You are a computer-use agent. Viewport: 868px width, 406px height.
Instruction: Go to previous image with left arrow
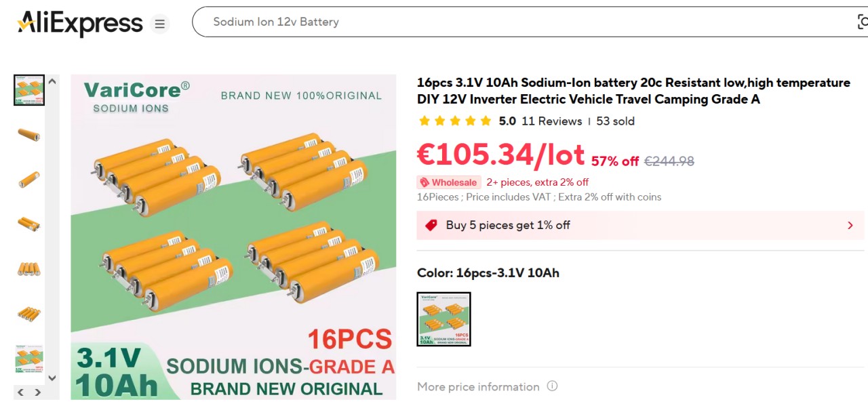pos(20,392)
